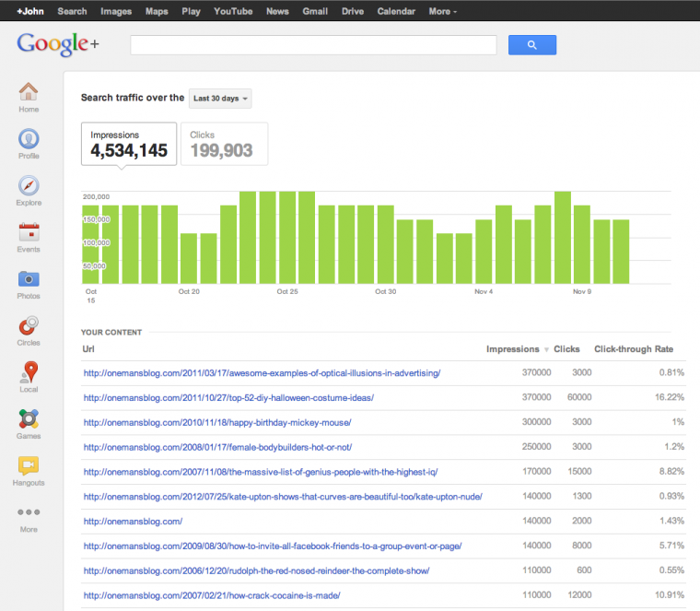This screenshot has width=700, height=611.
Task: Open the optical-illusions-in-advertising link
Action: [x=262, y=373]
